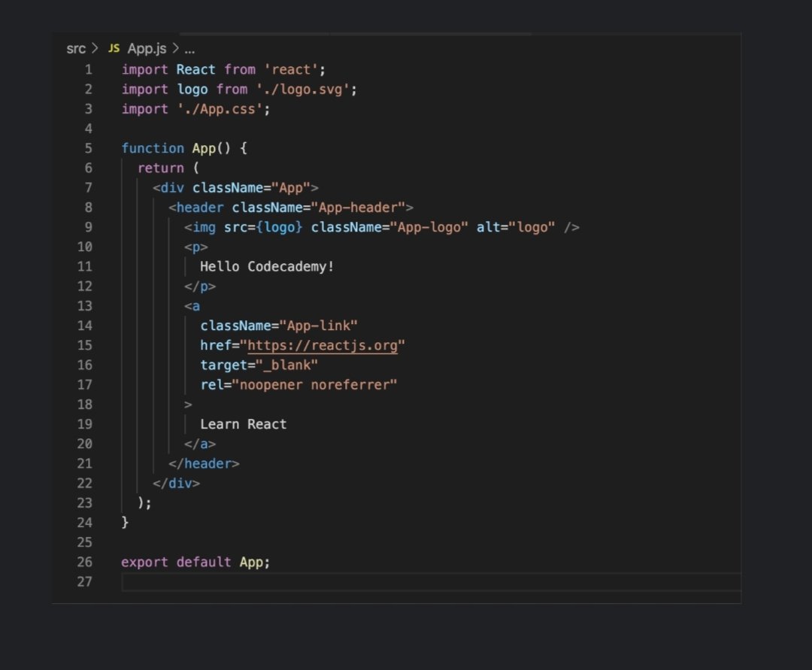Click the React import on line 1
The width and height of the screenshot is (812, 670).
point(195,69)
